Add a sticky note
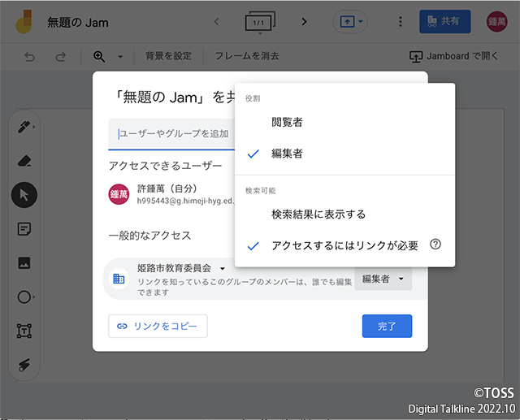Image resolution: width=520 pixels, height=420 pixels. click(x=24, y=229)
